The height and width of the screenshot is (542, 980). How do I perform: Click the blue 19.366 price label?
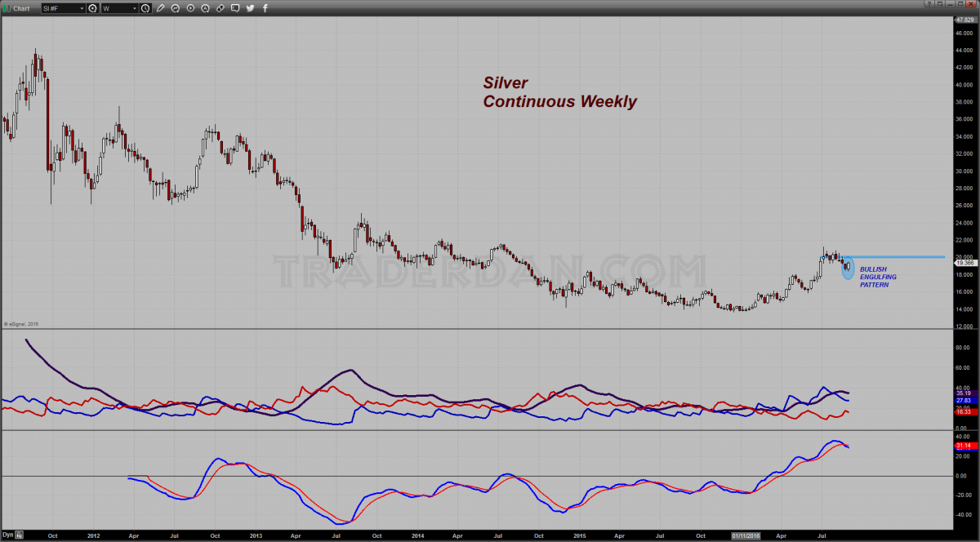964,263
